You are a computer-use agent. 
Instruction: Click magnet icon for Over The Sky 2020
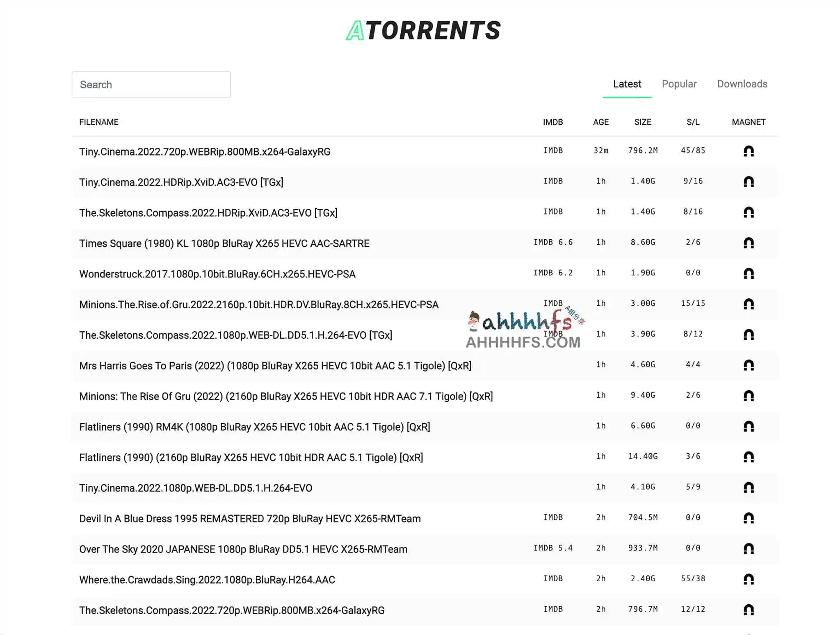click(x=749, y=549)
